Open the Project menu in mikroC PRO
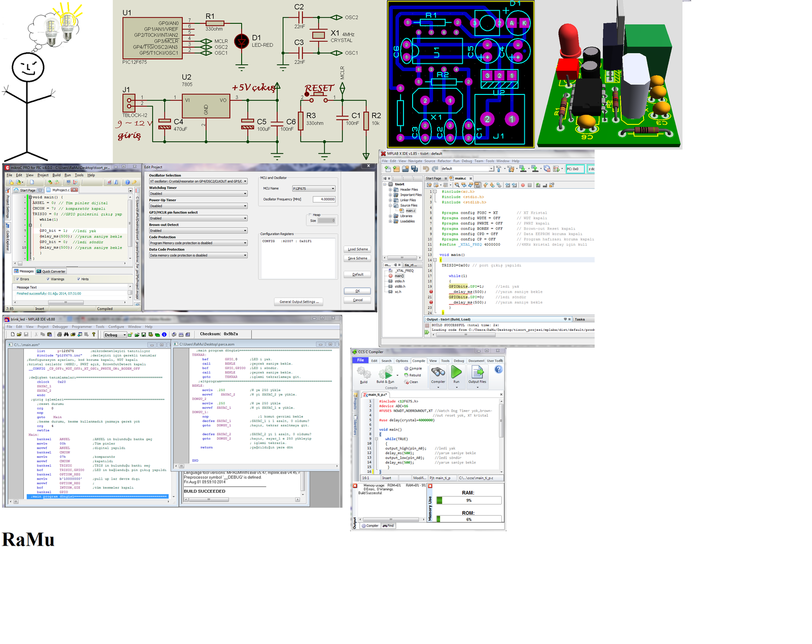 point(43,175)
